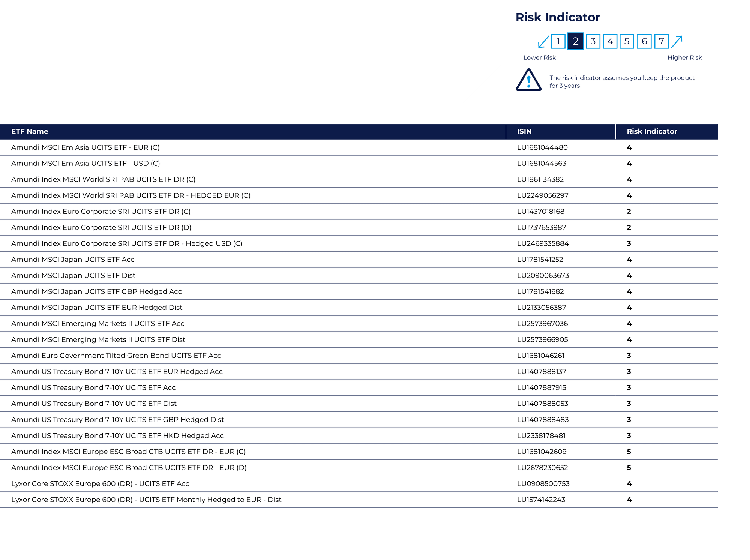The width and height of the screenshot is (750, 560).
Task: Click ISIN LU1407888137
Action: pyautogui.click(x=541, y=371)
